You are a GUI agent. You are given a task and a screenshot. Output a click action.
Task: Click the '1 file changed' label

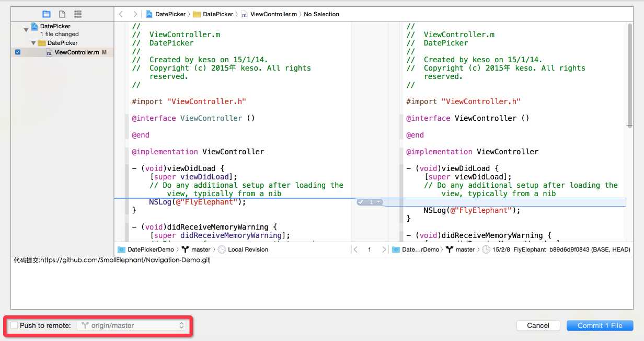click(59, 34)
